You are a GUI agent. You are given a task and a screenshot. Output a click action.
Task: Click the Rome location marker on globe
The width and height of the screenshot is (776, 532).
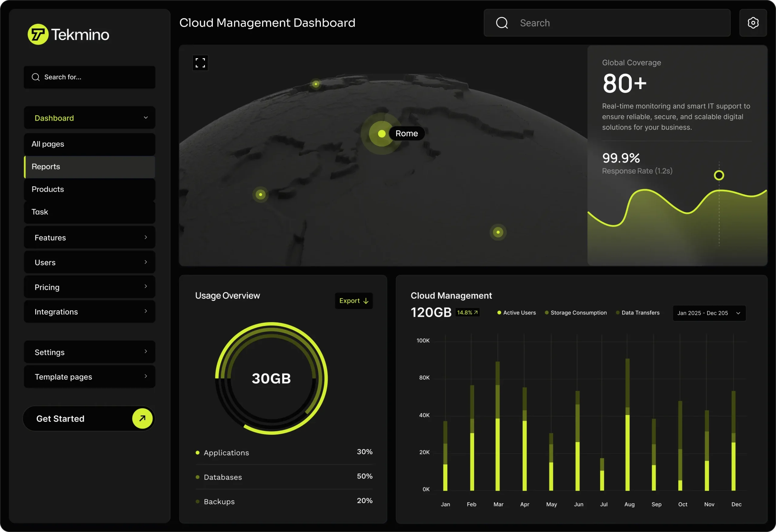(x=382, y=134)
